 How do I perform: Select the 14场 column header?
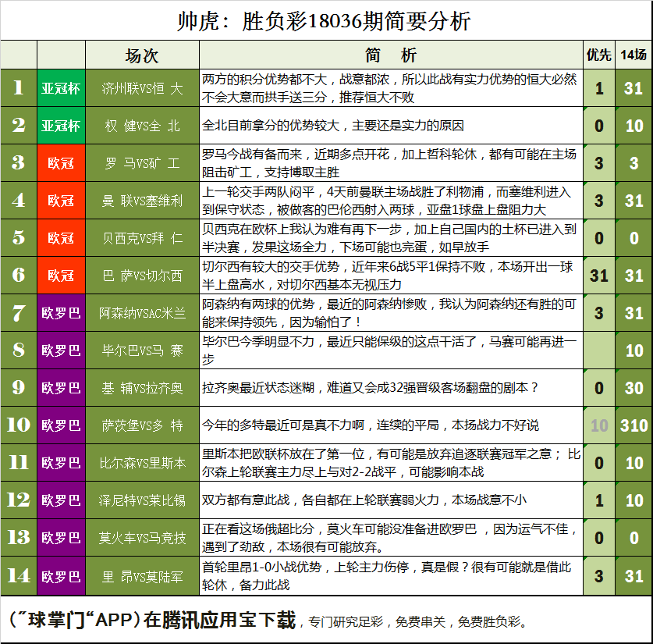pyautogui.click(x=633, y=55)
